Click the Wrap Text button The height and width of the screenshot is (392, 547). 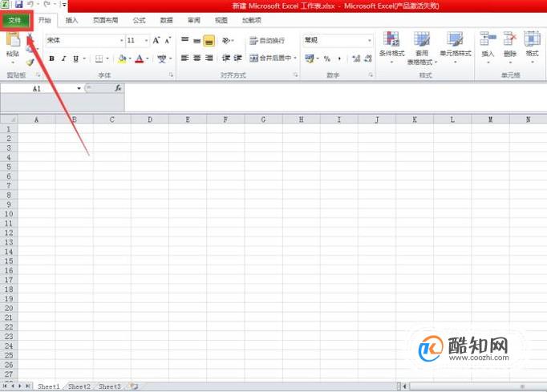point(267,41)
